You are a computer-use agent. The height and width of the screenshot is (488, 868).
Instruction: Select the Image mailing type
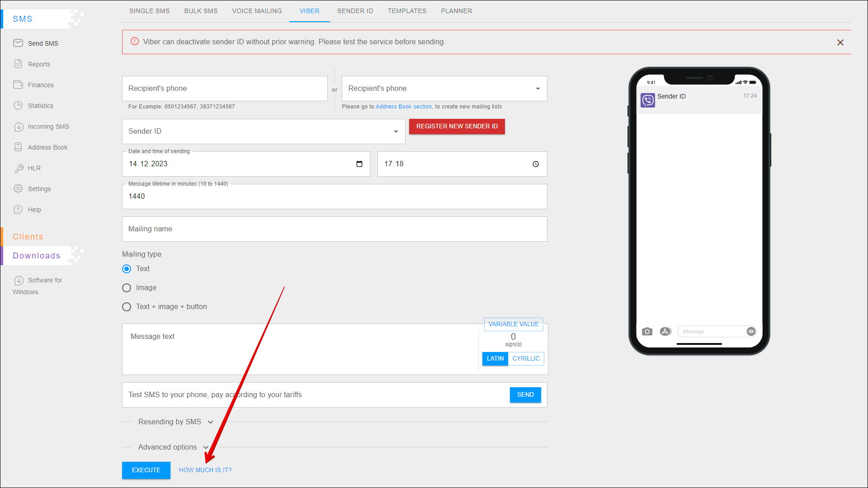(x=127, y=288)
